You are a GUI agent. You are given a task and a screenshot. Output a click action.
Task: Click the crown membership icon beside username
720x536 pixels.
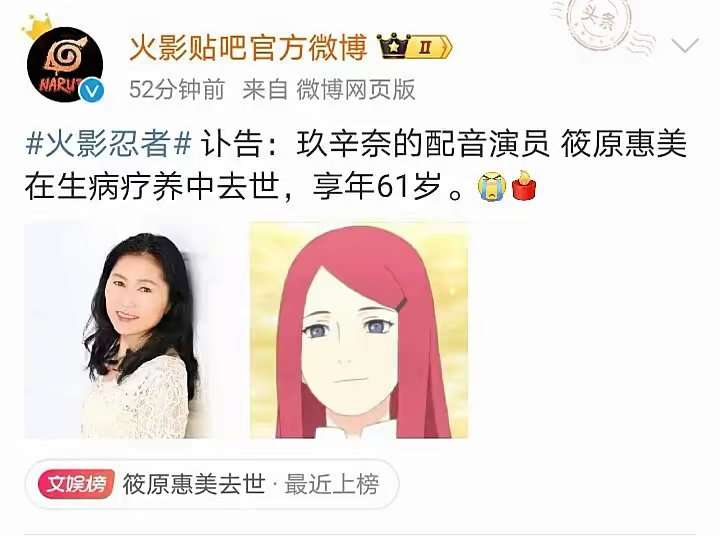[393, 46]
